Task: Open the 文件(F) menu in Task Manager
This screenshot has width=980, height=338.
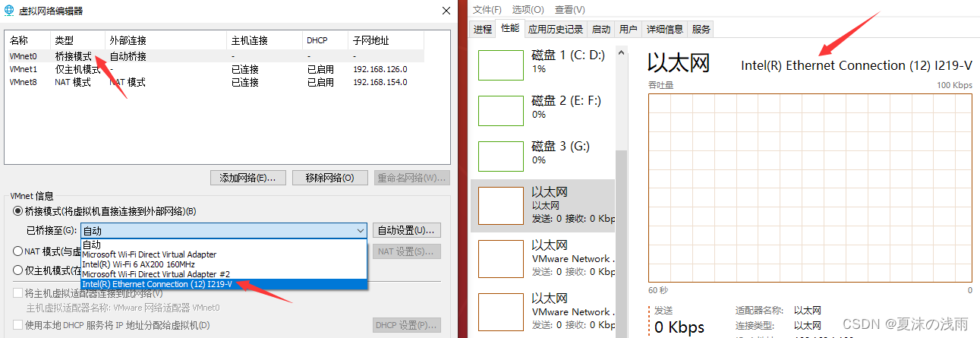Action: coord(487,9)
